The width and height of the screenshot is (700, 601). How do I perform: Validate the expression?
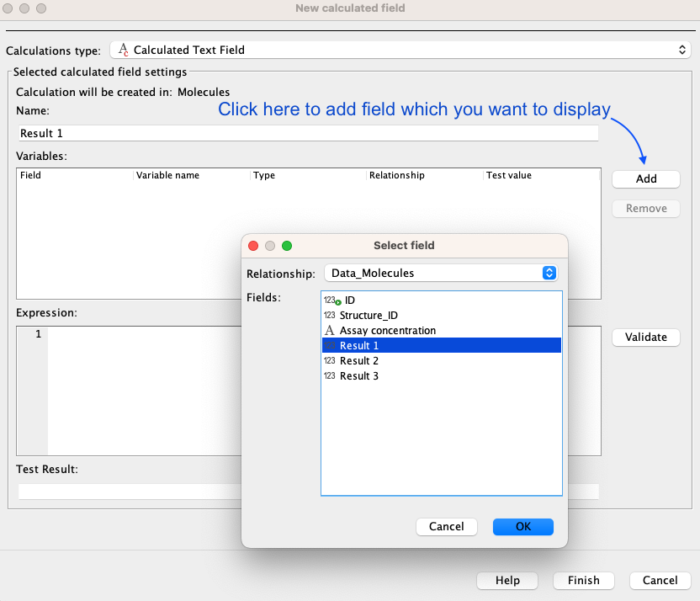click(x=645, y=337)
